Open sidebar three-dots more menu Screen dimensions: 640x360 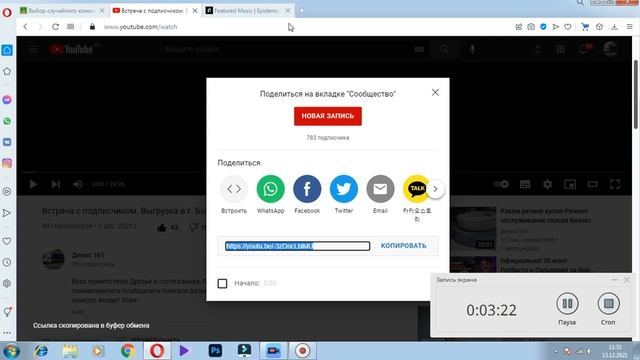click(x=7, y=333)
